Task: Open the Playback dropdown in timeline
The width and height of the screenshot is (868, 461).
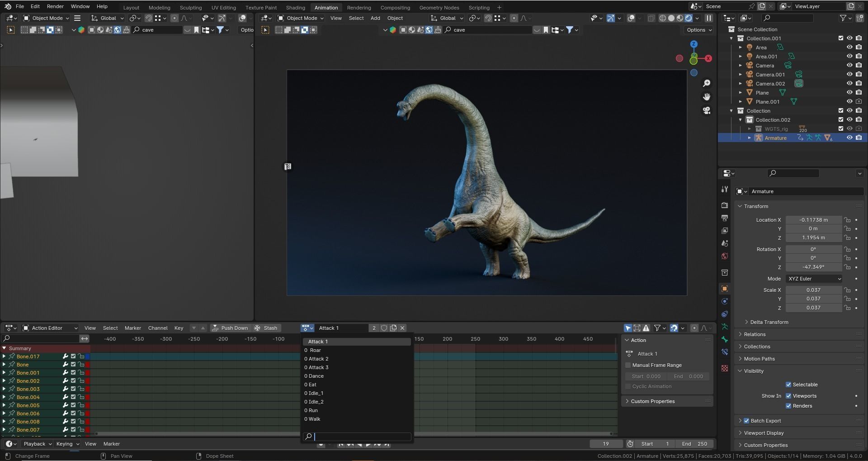Action: tap(38, 444)
